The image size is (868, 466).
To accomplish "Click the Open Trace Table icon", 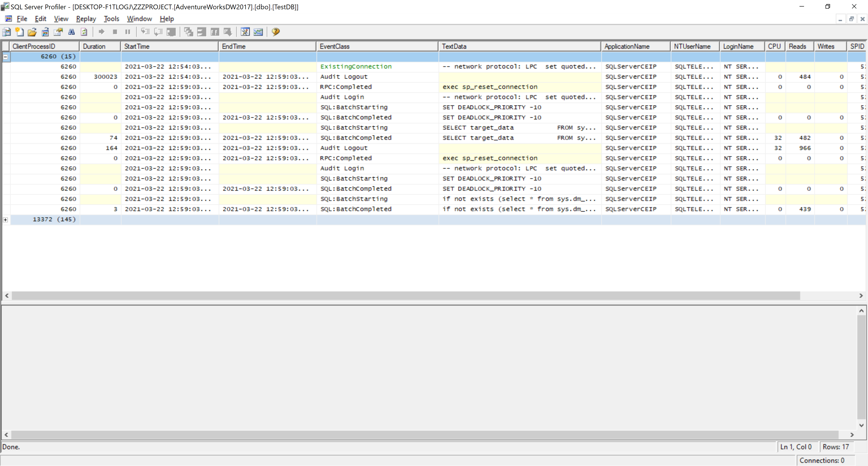I will pyautogui.click(x=45, y=32).
